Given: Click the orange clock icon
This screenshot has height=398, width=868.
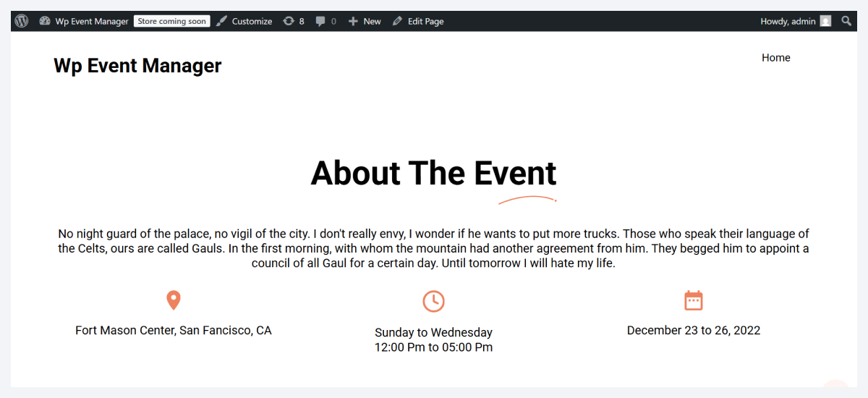Looking at the screenshot, I should coord(433,301).
